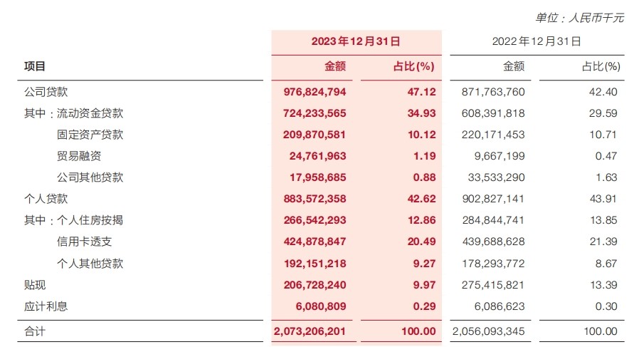
Task: Click the 个人住房按揭 row label
Action: 90,220
